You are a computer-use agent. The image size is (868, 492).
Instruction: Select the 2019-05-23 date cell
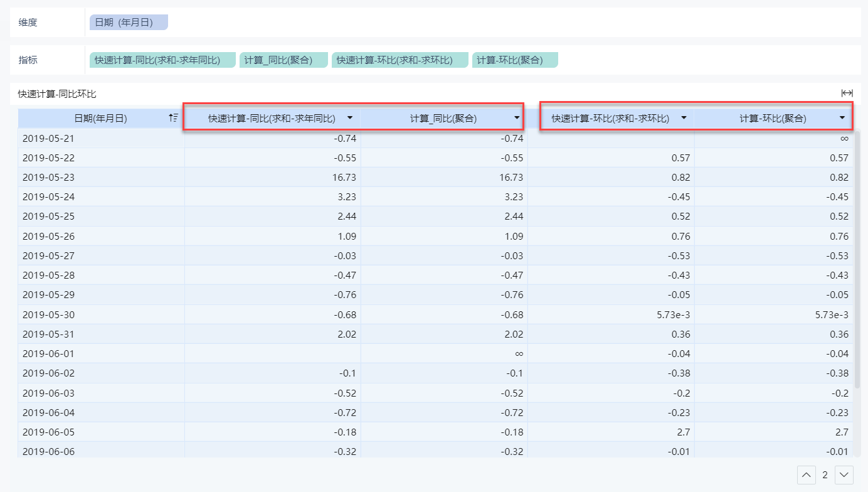[x=102, y=177]
